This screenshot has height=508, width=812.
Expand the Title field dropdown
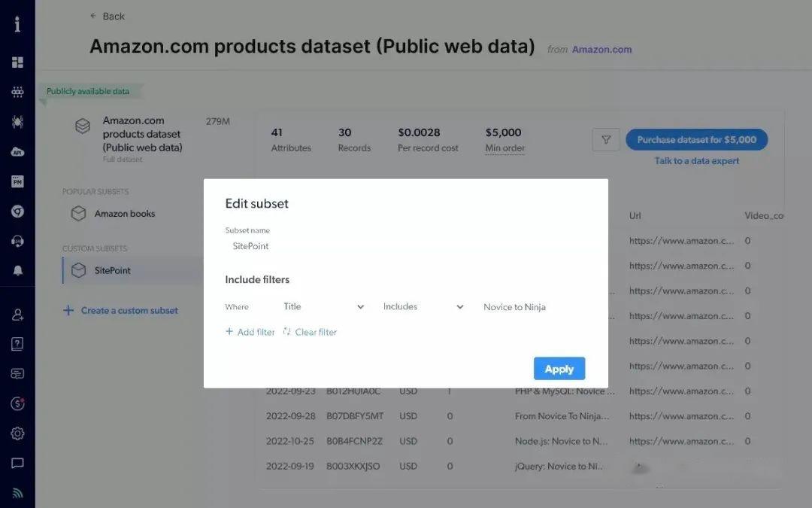323,306
